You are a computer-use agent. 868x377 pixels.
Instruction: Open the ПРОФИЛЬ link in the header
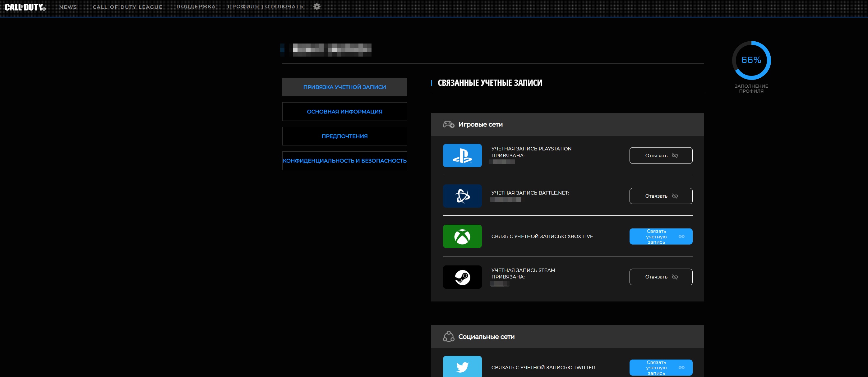[243, 7]
